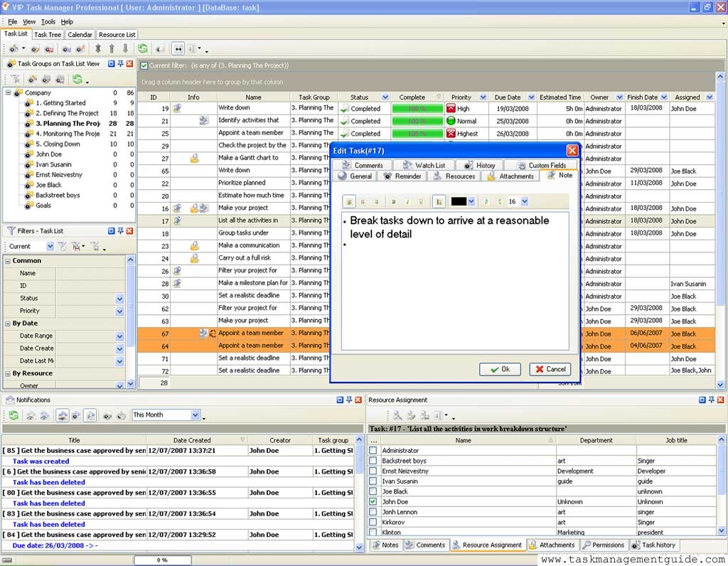
Task: Close the Edit Task dialog with the X button
Action: (572, 151)
